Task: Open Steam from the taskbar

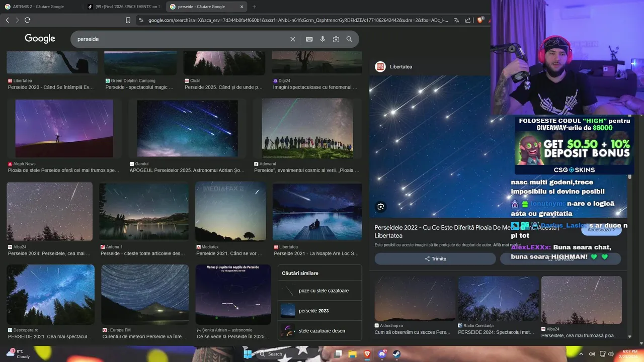Action: [396, 354]
